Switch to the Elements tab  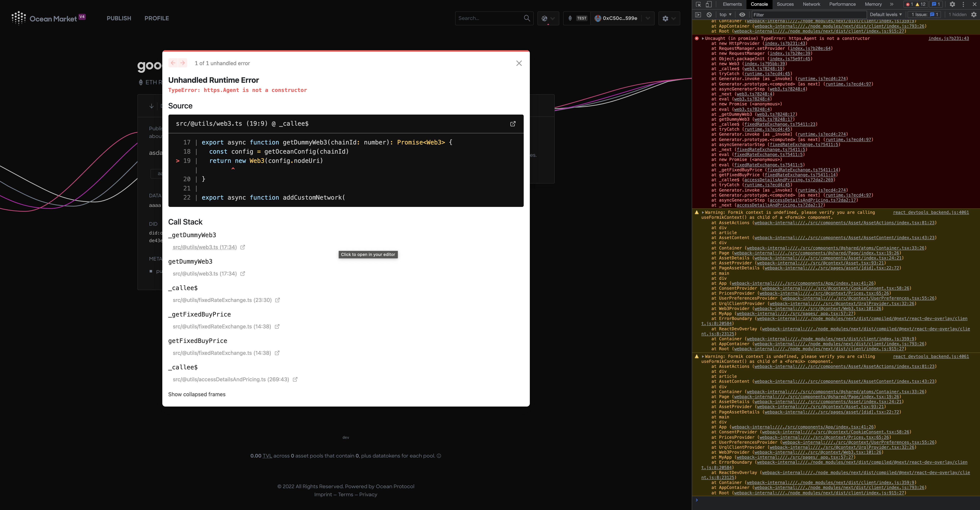click(x=732, y=4)
